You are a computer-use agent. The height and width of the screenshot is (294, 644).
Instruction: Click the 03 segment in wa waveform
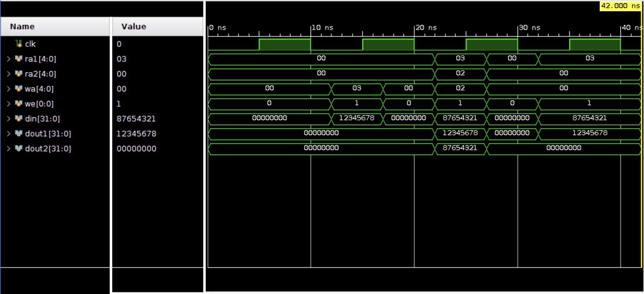357,88
